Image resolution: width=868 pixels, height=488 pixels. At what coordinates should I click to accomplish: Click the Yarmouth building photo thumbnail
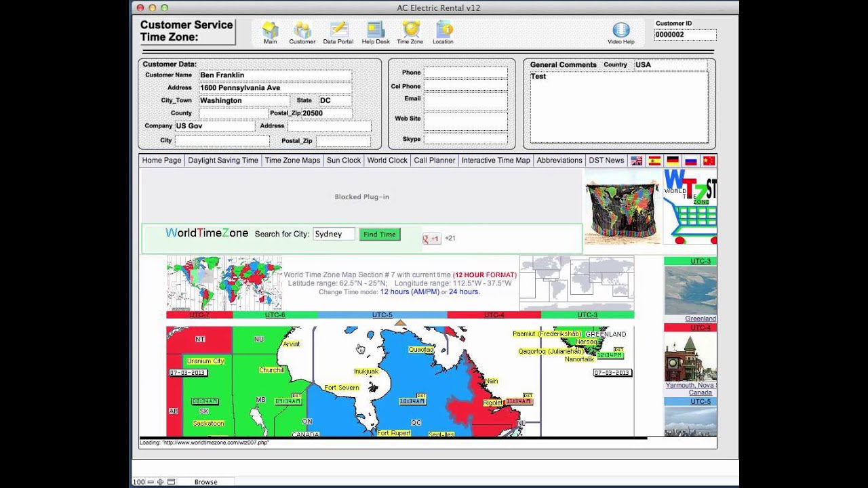click(x=690, y=357)
